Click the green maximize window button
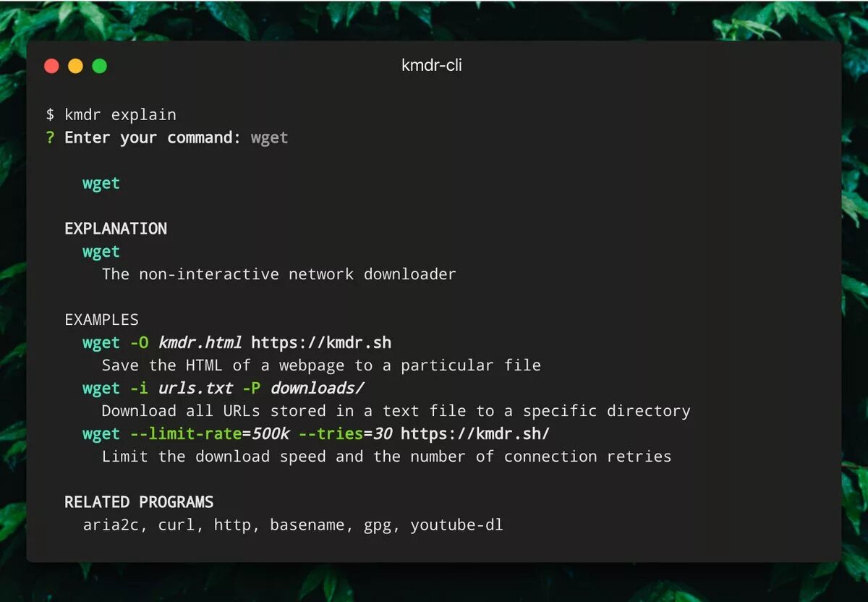868x602 pixels. [x=100, y=66]
